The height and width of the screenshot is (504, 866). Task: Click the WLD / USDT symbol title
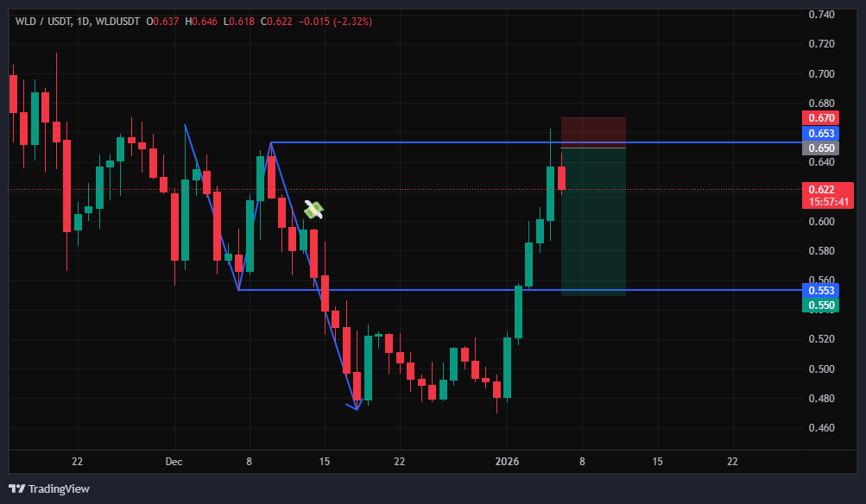click(x=44, y=22)
